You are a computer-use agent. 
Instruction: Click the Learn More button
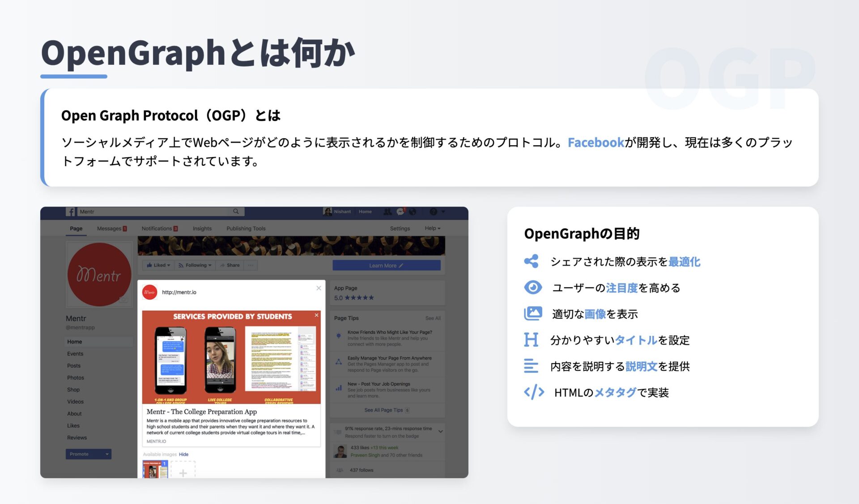pyautogui.click(x=387, y=265)
